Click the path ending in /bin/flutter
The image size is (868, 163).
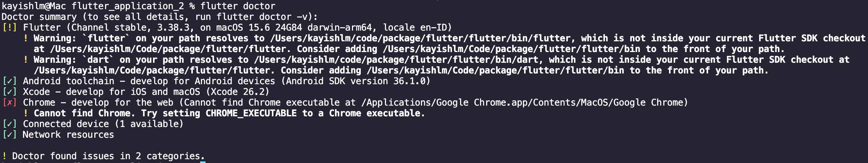(x=420, y=38)
